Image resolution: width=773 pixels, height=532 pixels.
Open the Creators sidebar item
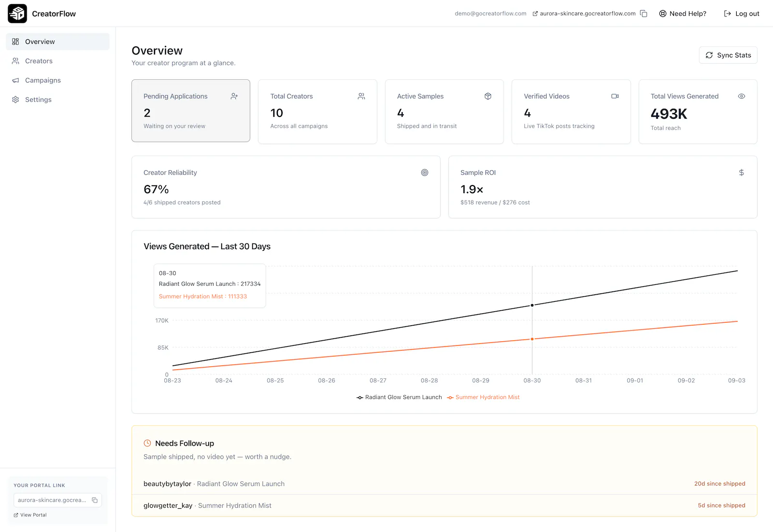pyautogui.click(x=57, y=61)
